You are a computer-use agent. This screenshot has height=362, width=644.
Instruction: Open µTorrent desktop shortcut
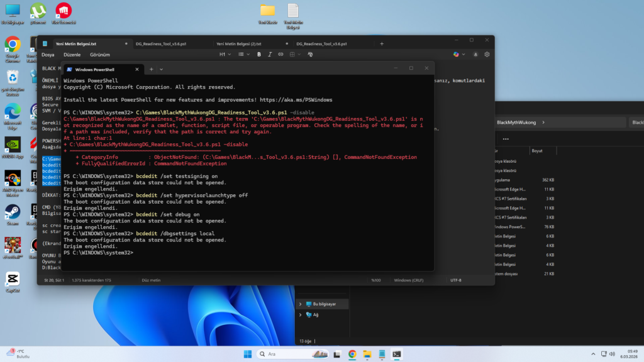(x=38, y=14)
